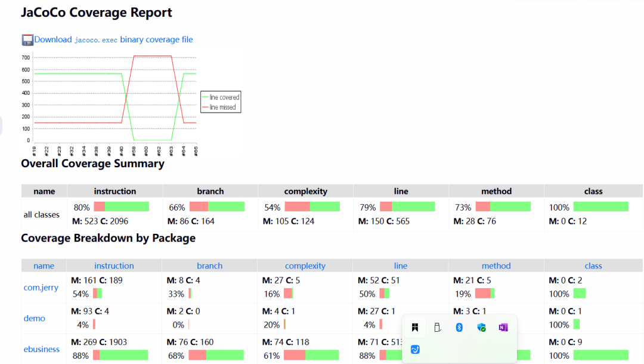Click the demo 0% branch percentage
Image resolution: width=644 pixels, height=364 pixels.
[x=178, y=325]
